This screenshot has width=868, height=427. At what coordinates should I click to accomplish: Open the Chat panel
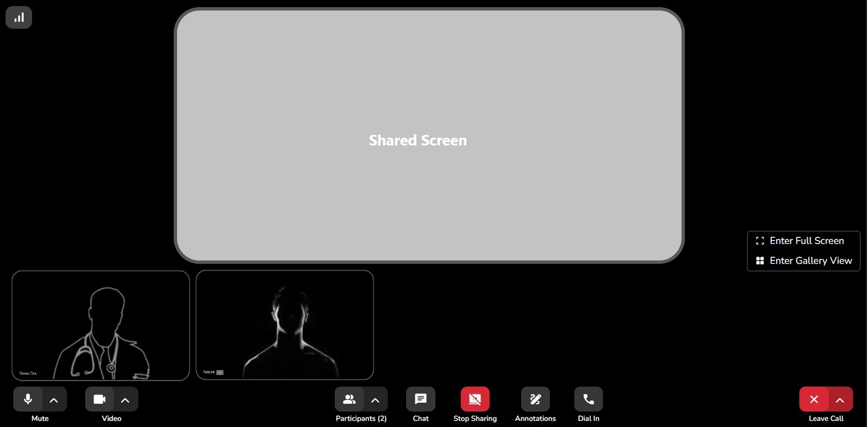click(420, 399)
